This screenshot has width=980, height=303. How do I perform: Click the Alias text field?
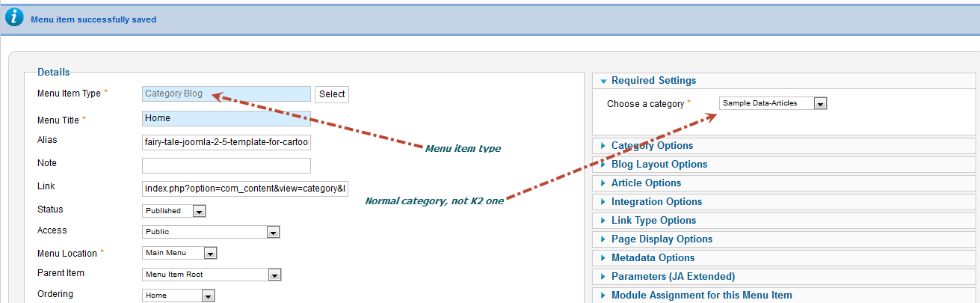point(226,142)
